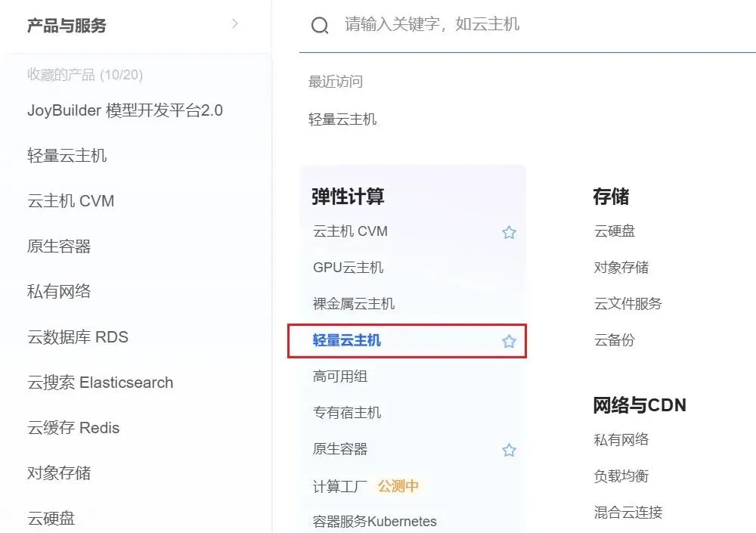Viewport: 756px width, 533px height.
Task: Open 混合云连接 under 网络与CDN
Action: [x=627, y=513]
